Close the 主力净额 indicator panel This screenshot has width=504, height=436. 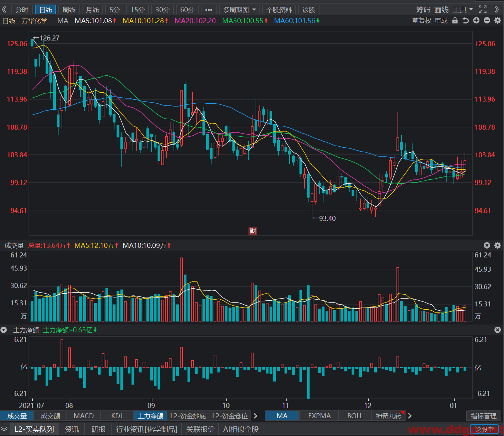point(498,330)
